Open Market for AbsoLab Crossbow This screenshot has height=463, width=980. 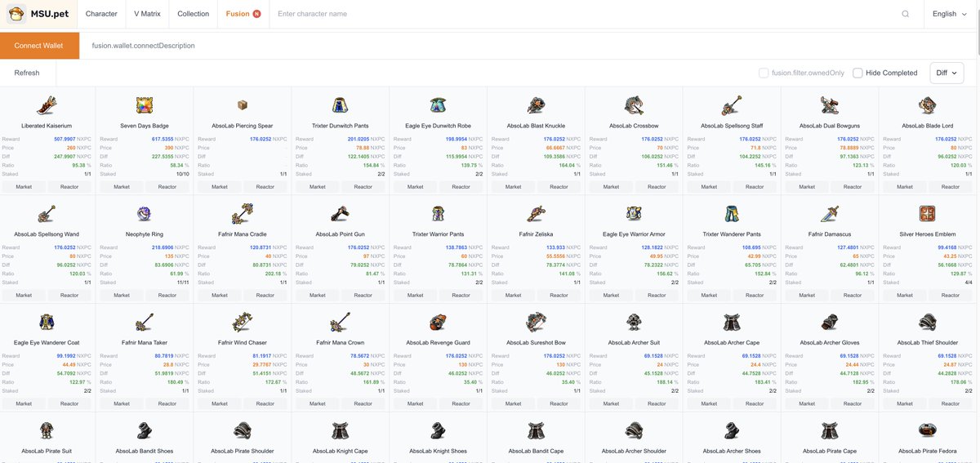click(611, 186)
